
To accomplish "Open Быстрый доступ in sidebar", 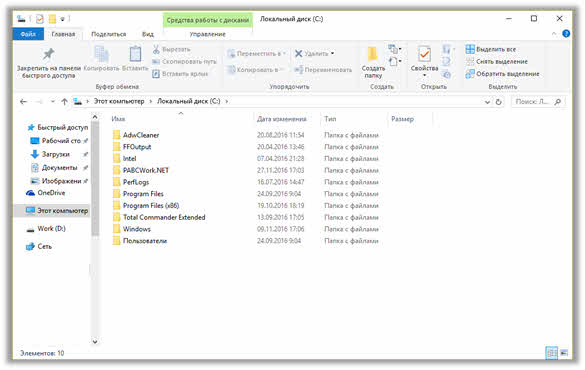I will pyautogui.click(x=58, y=128).
